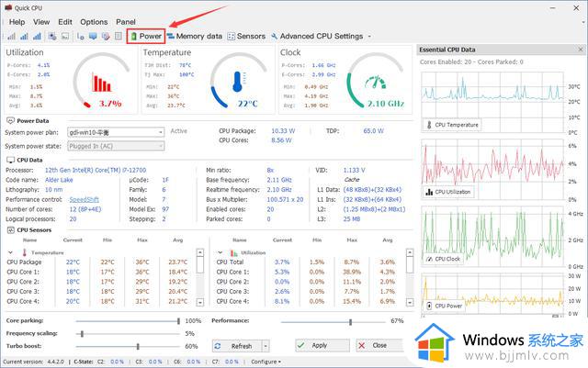Viewport: 588px width, 368px height.
Task: Select the CPU Package temperature row
Action: [x=100, y=262]
